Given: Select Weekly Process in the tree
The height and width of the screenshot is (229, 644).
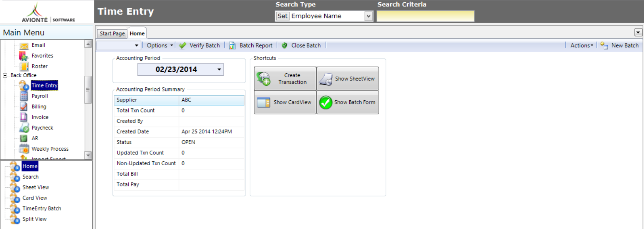Looking at the screenshot, I should 50,149.
